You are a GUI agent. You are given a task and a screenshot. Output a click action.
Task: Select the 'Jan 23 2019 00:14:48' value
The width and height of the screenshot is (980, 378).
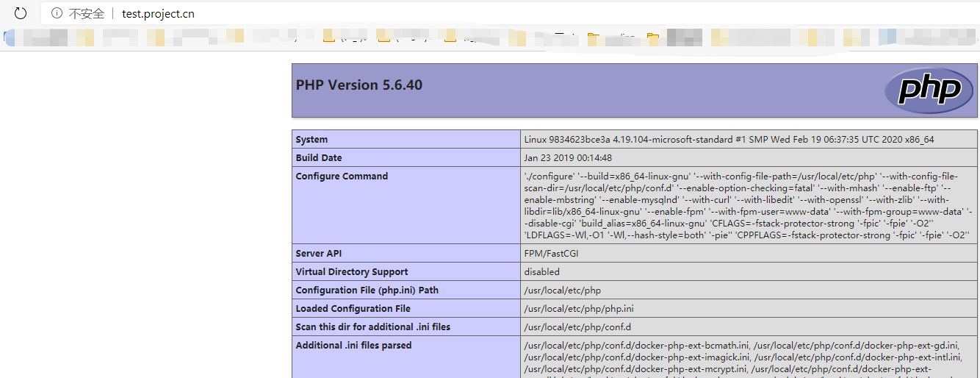[x=568, y=158]
